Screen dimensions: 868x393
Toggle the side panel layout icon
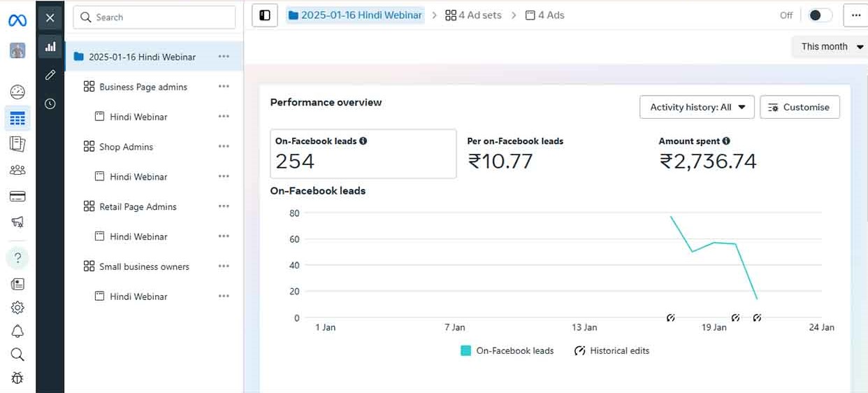point(265,15)
